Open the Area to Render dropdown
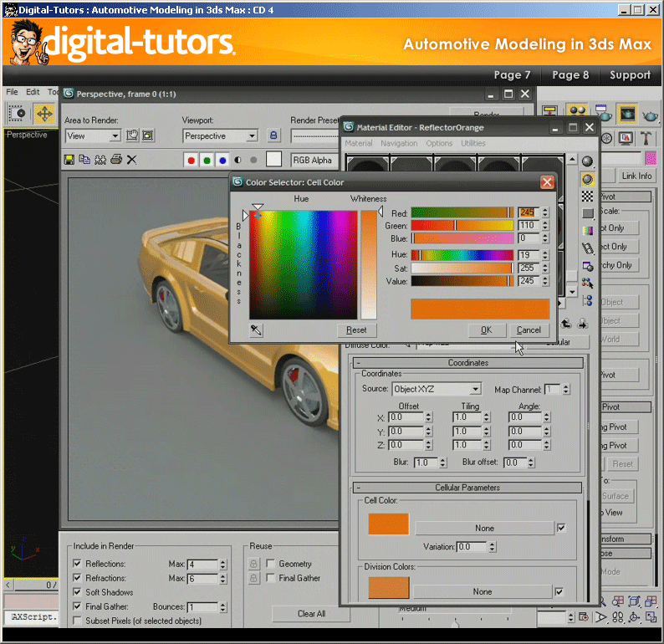 pyautogui.click(x=115, y=135)
